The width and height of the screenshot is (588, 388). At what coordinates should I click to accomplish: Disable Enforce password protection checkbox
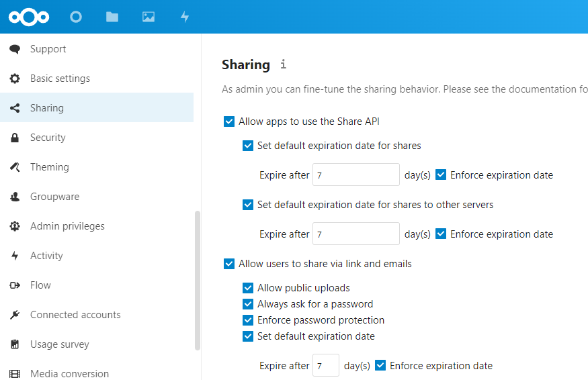(x=248, y=320)
